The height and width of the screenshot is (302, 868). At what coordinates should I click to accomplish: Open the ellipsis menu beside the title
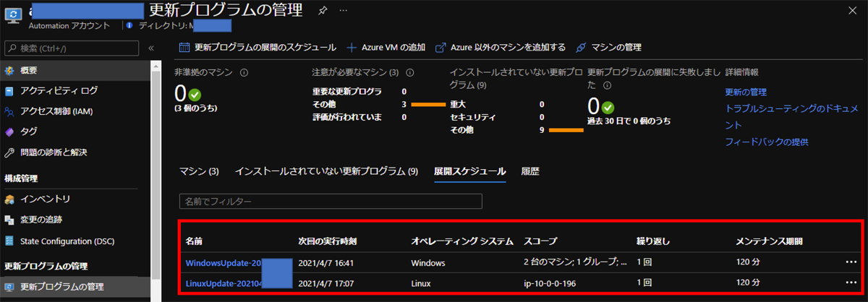tap(343, 10)
